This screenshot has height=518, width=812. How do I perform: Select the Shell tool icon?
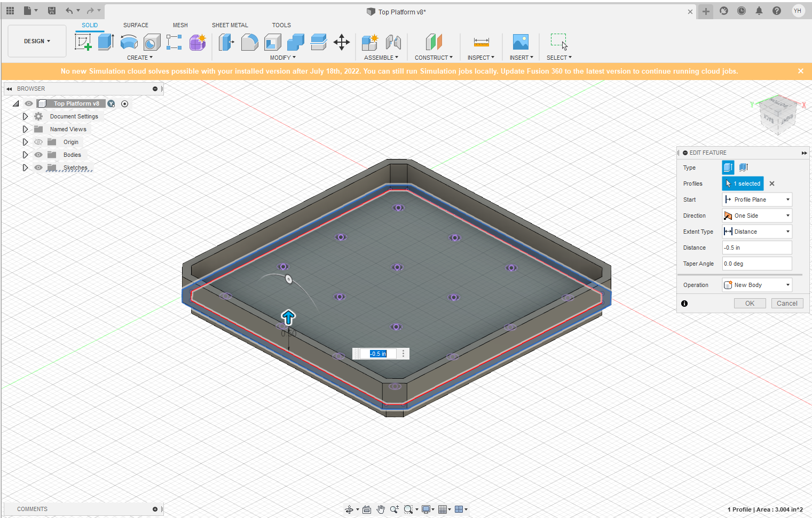click(272, 42)
